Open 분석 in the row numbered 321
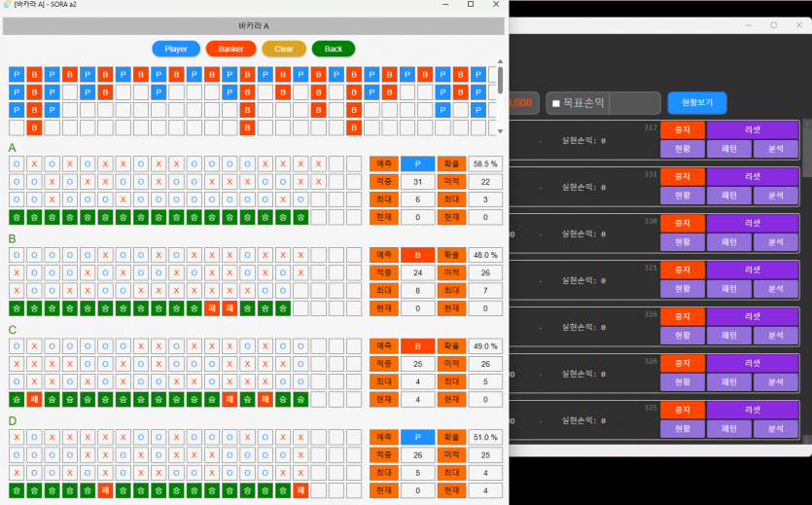This screenshot has width=812, height=505. (775, 288)
